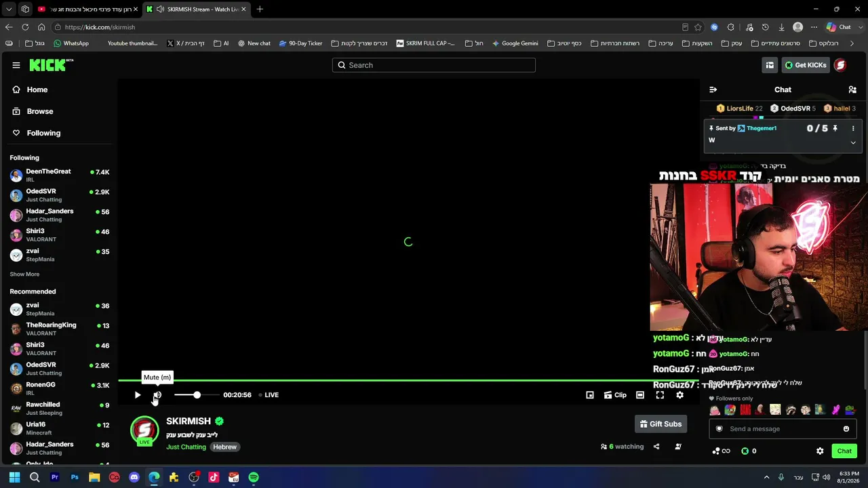Click the Kick search box
868x488 pixels.
pyautogui.click(x=434, y=65)
